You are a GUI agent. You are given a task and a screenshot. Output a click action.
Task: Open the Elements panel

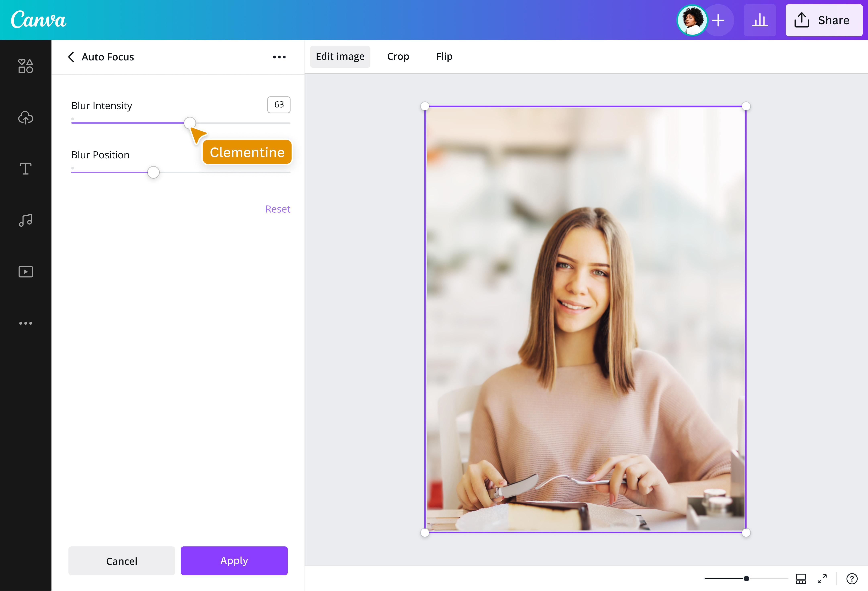pos(25,66)
